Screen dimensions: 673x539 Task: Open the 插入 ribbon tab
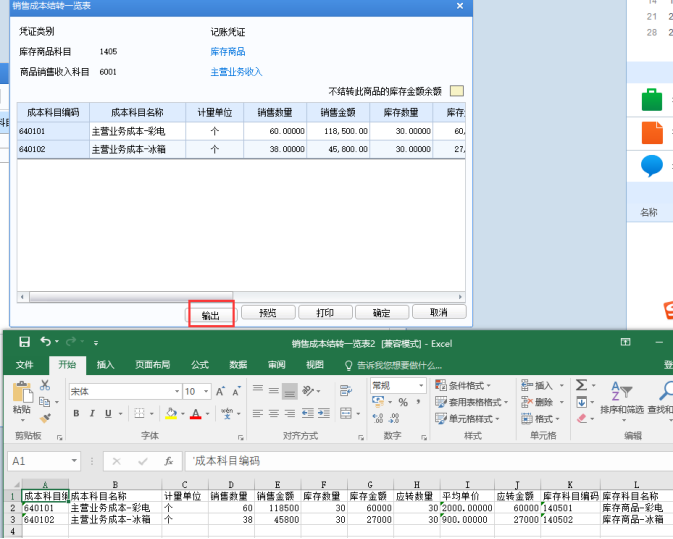pos(105,365)
